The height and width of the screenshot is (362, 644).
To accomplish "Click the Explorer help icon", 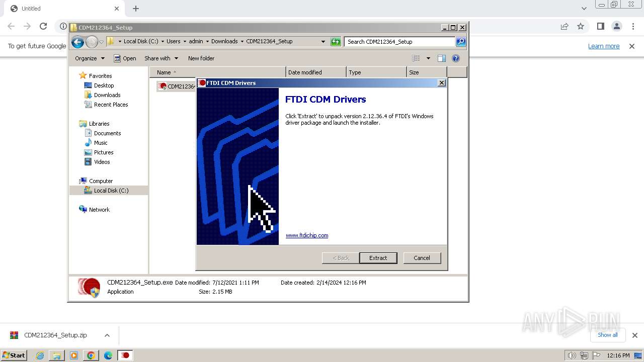I will point(456,58).
